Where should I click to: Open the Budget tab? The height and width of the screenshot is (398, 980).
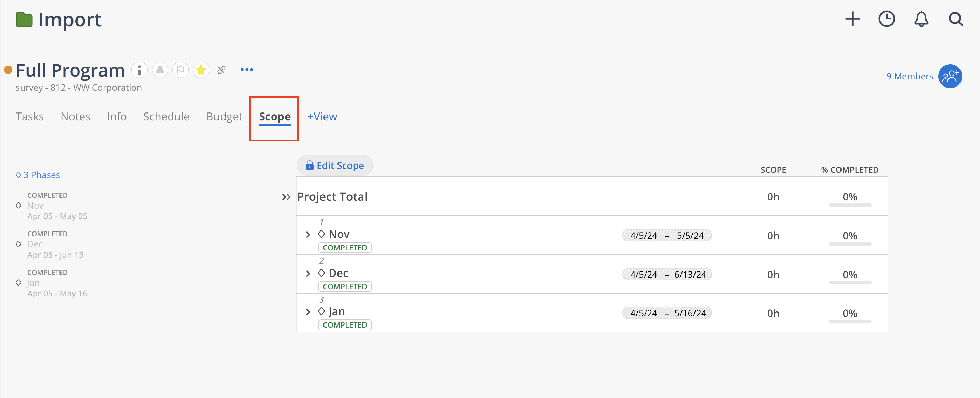pyautogui.click(x=224, y=117)
